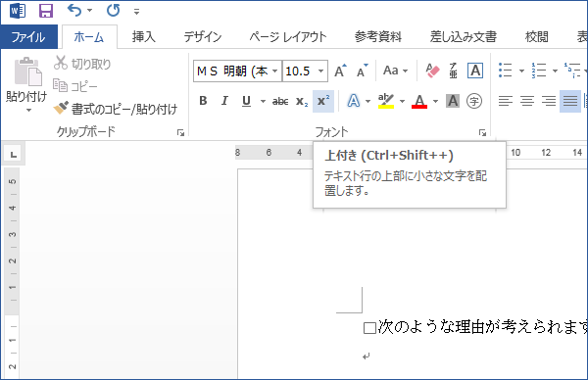Click the vertical ruler on the left

[12, 273]
